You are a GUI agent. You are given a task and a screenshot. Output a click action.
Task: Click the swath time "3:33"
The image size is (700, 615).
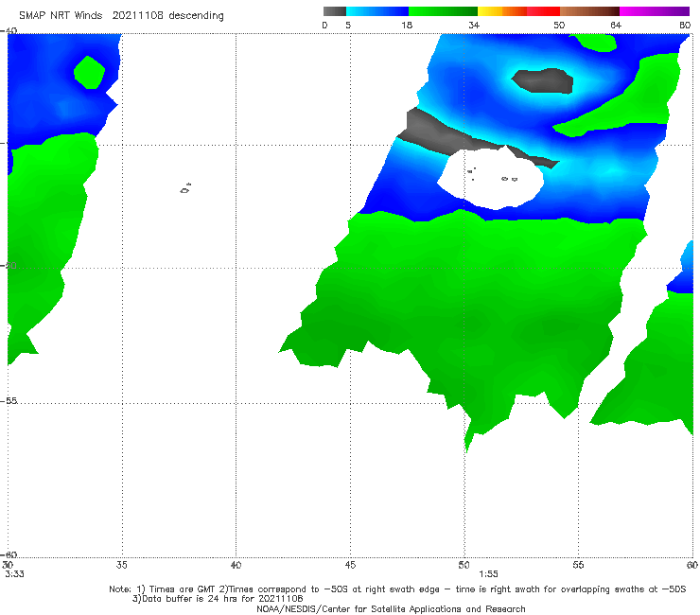click(15, 573)
